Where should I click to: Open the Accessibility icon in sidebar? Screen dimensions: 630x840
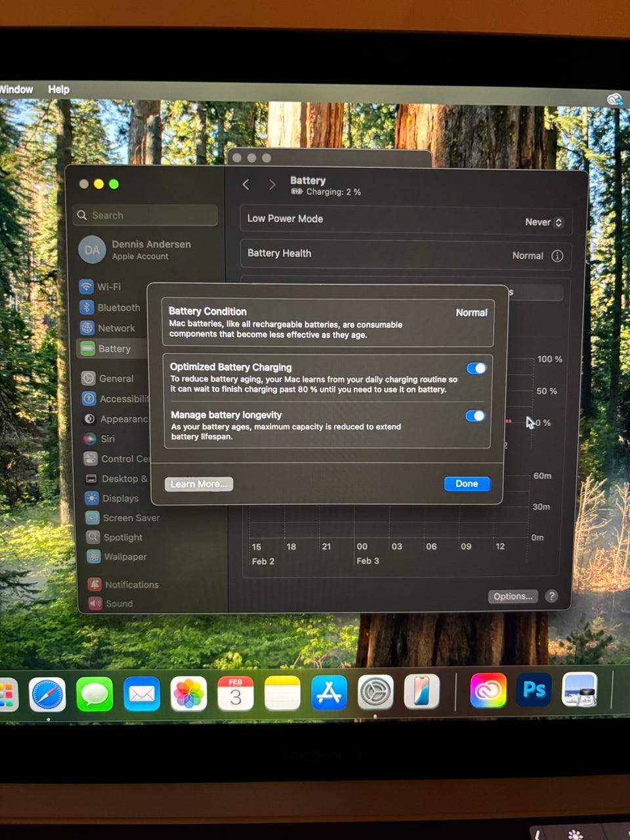pyautogui.click(x=89, y=398)
